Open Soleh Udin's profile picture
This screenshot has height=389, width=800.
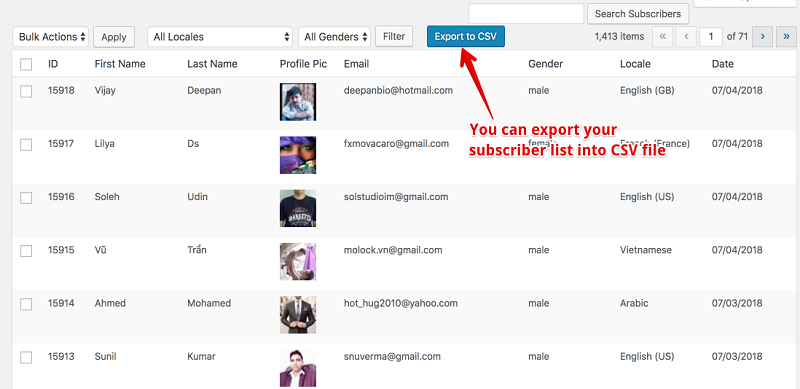pos(298,208)
